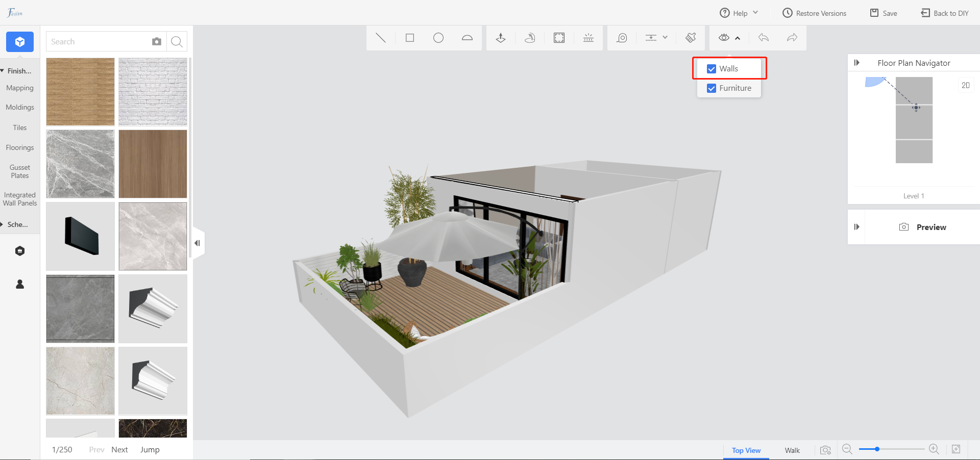Image resolution: width=980 pixels, height=460 pixels.
Task: Select the arc drawing tool
Action: (x=467, y=38)
